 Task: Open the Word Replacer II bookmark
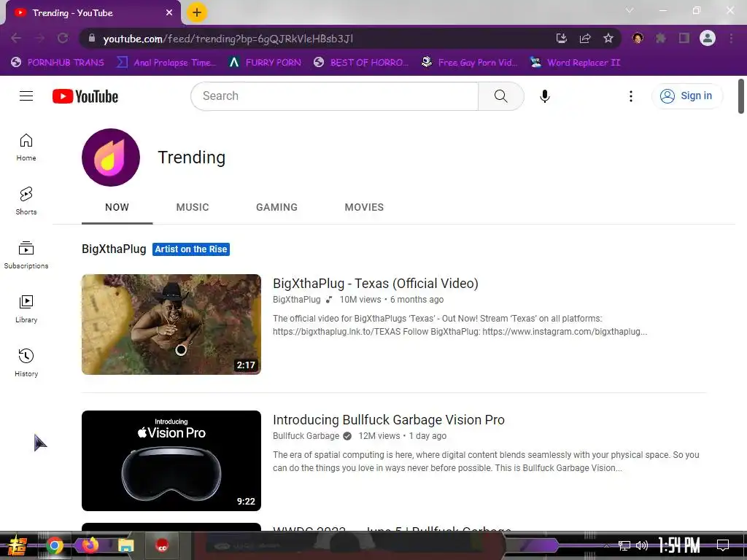click(x=575, y=63)
